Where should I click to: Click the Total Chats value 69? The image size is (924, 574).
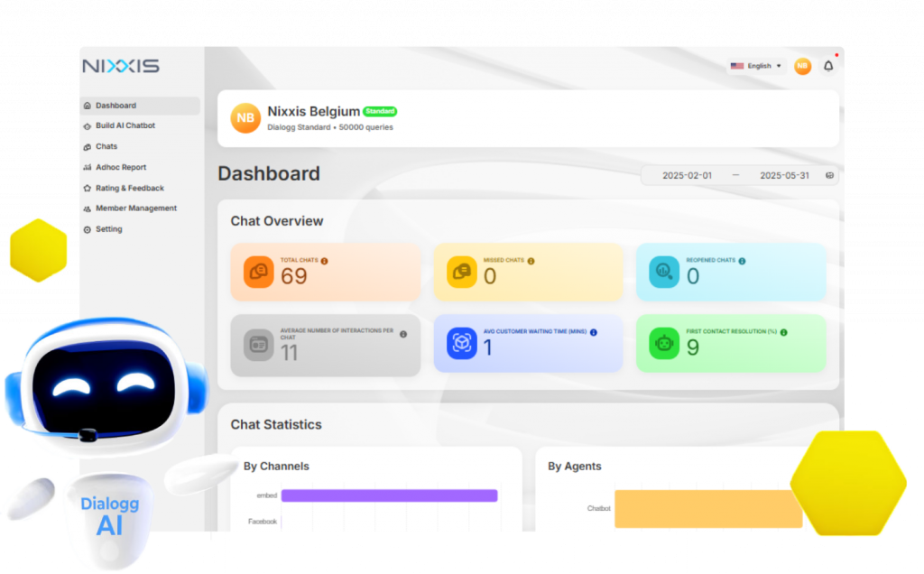293,276
